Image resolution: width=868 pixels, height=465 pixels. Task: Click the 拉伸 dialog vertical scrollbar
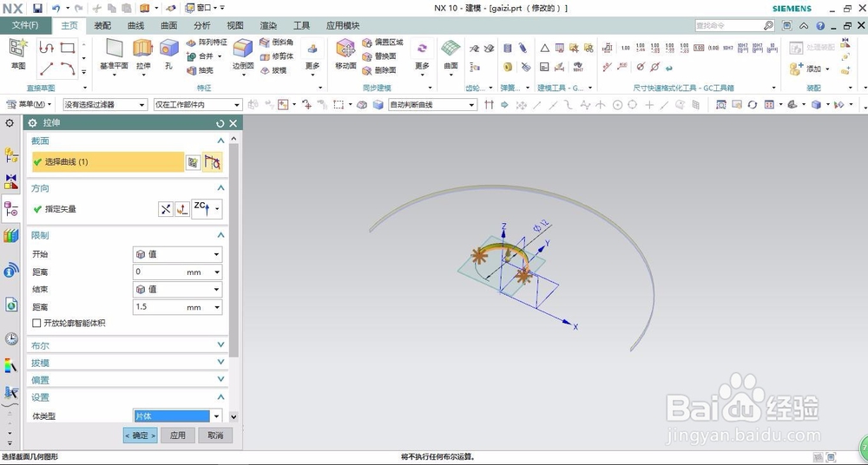(233, 249)
